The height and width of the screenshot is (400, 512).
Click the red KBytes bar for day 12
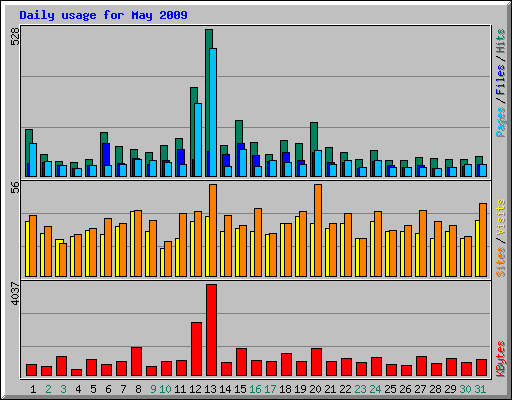point(196,349)
